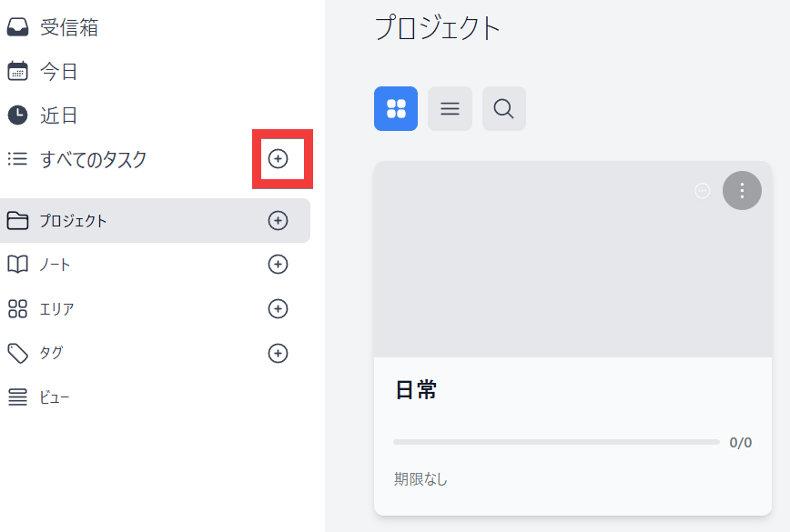Select プロジェクト in the sidebar
The height and width of the screenshot is (532, 790).
point(73,221)
